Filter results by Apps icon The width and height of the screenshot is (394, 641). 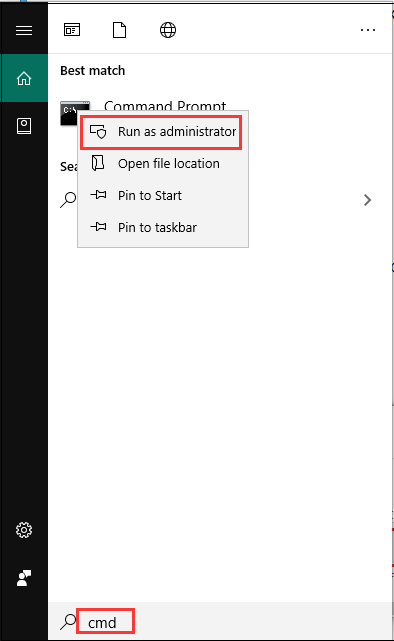pyautogui.click(x=72, y=30)
